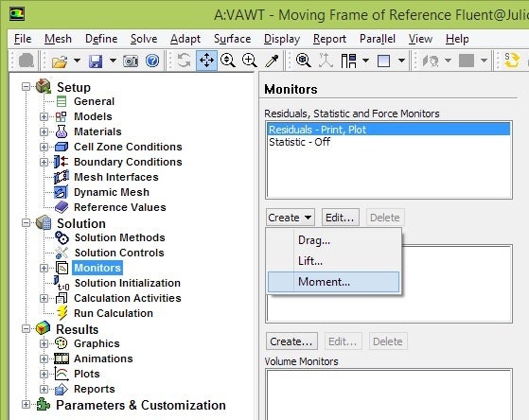Open the Solve menu
The height and width of the screenshot is (420, 529).
[x=144, y=39]
